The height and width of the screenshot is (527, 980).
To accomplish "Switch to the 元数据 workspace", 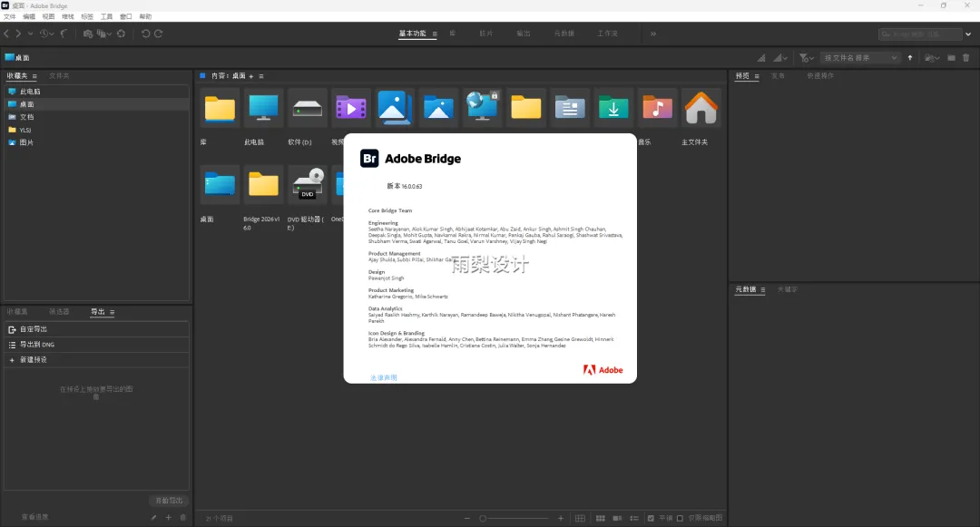I will point(563,34).
